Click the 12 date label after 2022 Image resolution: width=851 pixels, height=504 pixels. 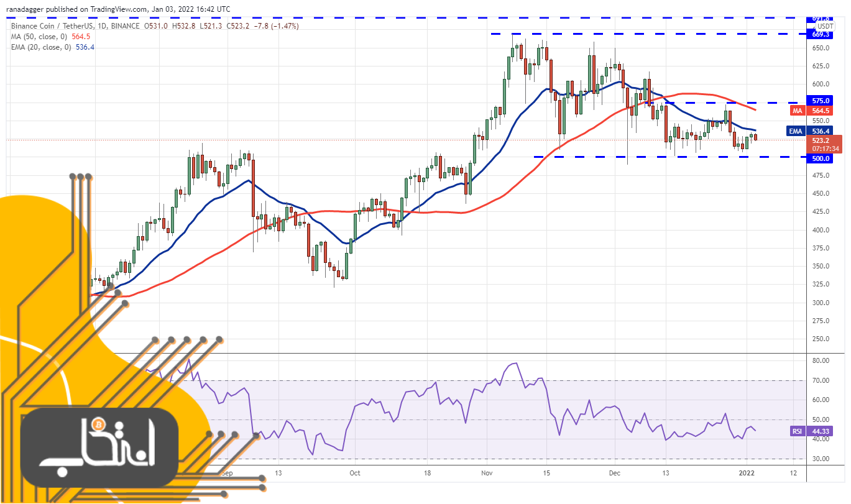pos(793,473)
